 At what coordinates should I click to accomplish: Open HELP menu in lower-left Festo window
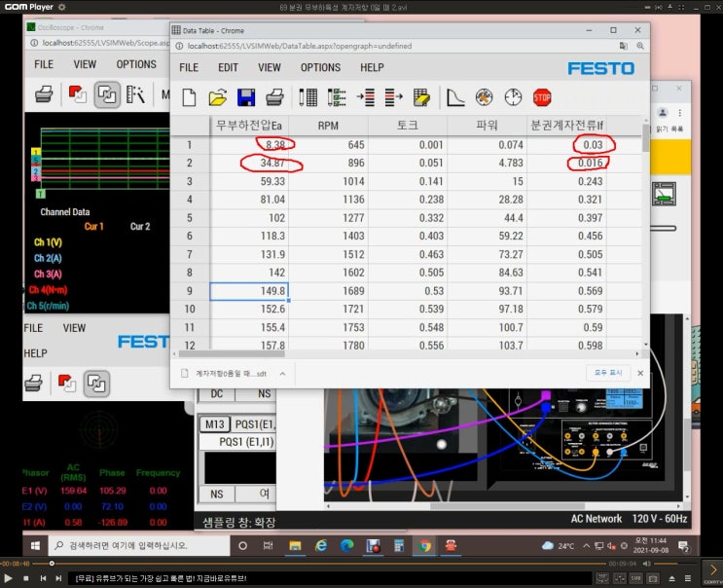(x=35, y=353)
